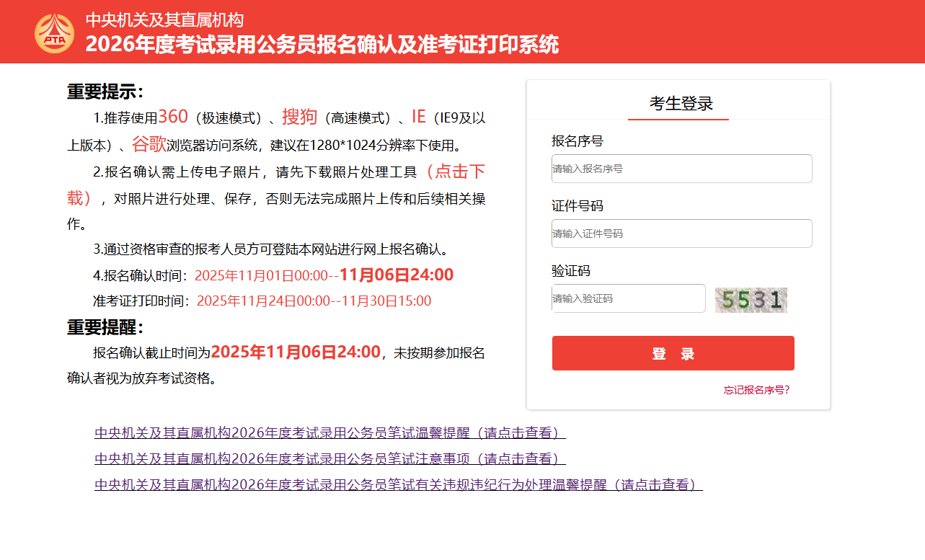Open the 谷歌 browser link

[x=149, y=143]
